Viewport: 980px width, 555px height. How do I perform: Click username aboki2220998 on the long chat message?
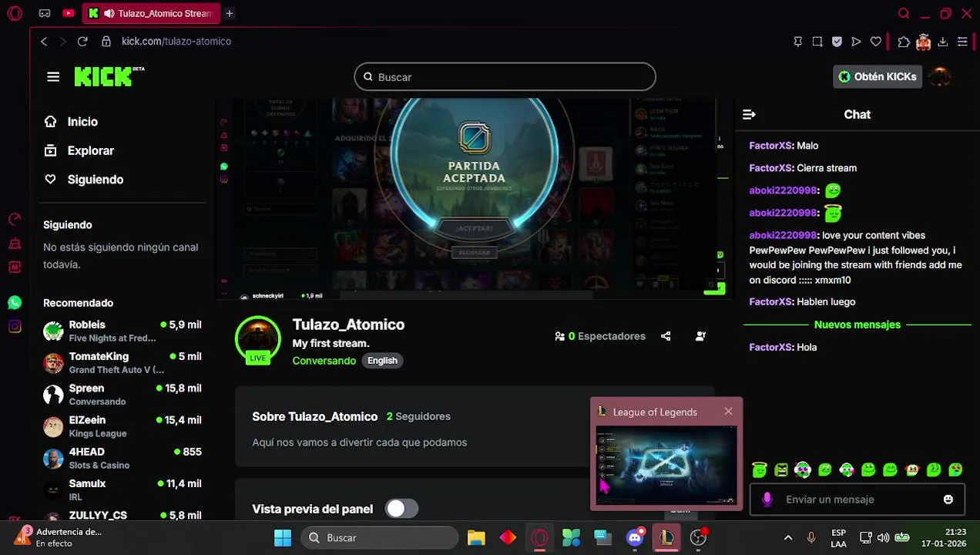pos(783,235)
